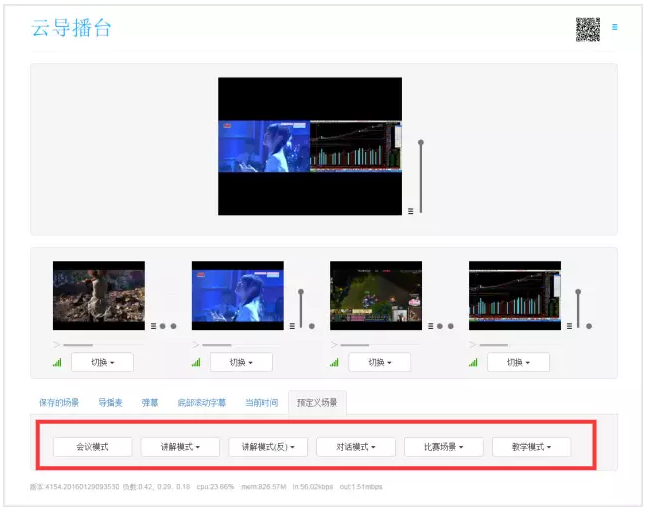Switch to 当前时间 tab
The height and width of the screenshot is (513, 647).
tap(262, 402)
